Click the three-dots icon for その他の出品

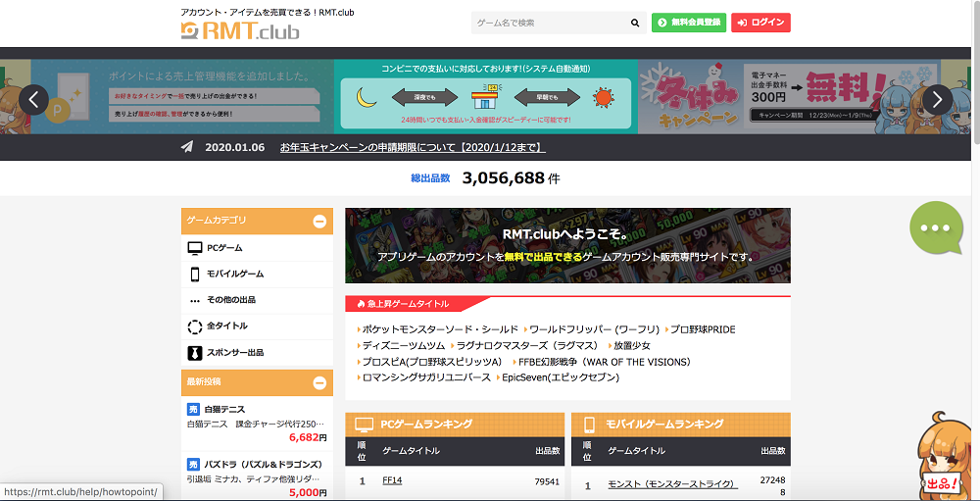point(195,301)
